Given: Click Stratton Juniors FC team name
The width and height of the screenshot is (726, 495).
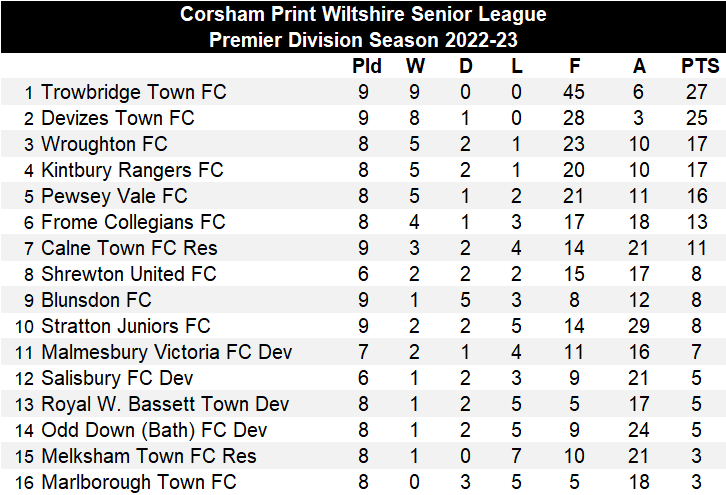Looking at the screenshot, I should [126, 326].
